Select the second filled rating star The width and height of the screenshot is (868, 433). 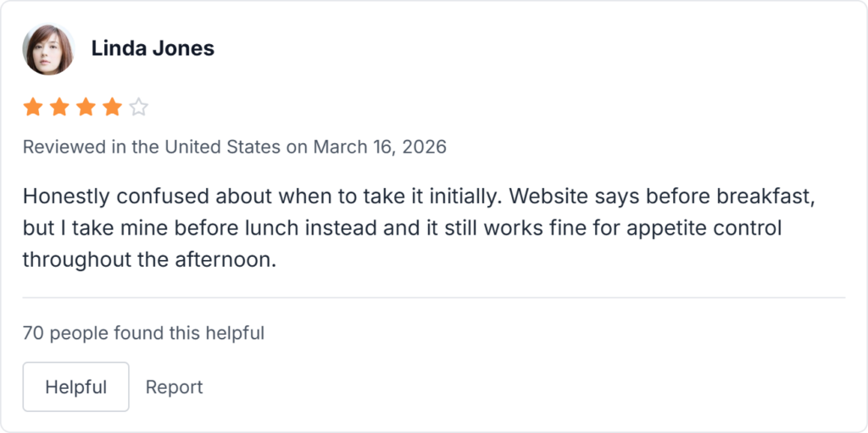coord(59,108)
